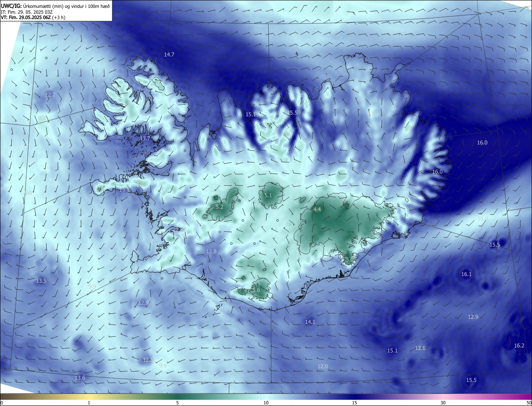This screenshot has width=532, height=406.
Task: Click the 14.7 value label
Action: coord(169,54)
